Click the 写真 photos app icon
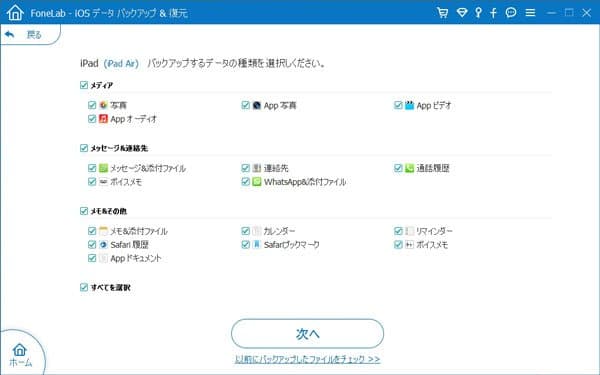 tap(103, 105)
